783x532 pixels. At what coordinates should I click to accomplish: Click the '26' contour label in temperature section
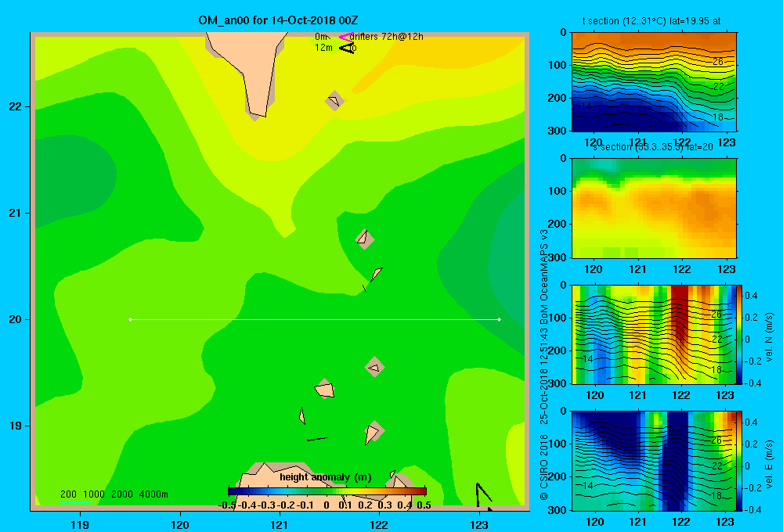click(717, 62)
